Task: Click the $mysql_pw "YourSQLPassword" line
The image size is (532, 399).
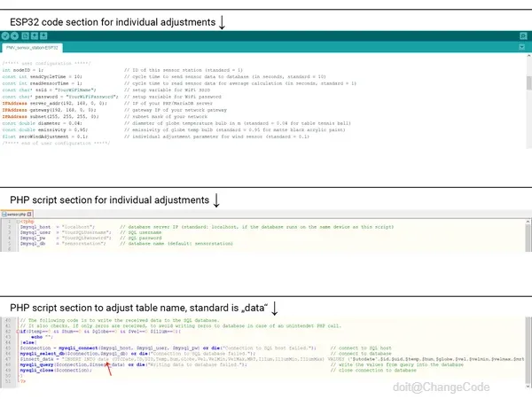Action: [66, 238]
